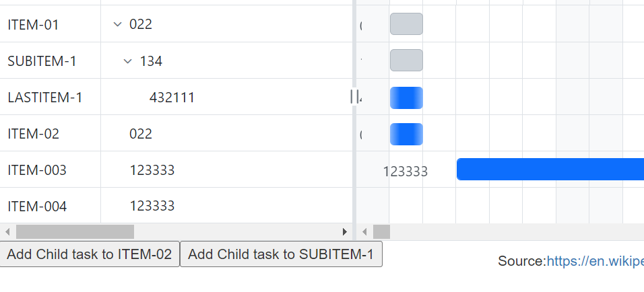Collapse the ITEM-01 row chevron
644x292 pixels.
click(x=118, y=24)
